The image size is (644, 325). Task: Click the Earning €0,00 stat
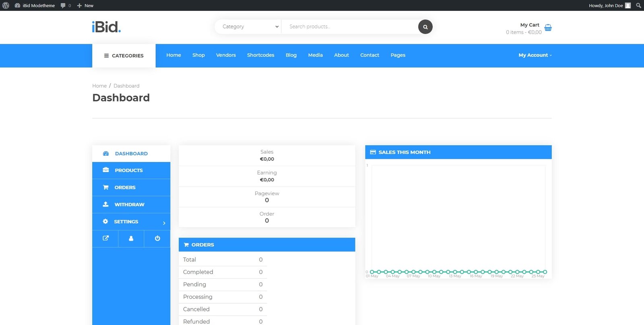tap(267, 176)
